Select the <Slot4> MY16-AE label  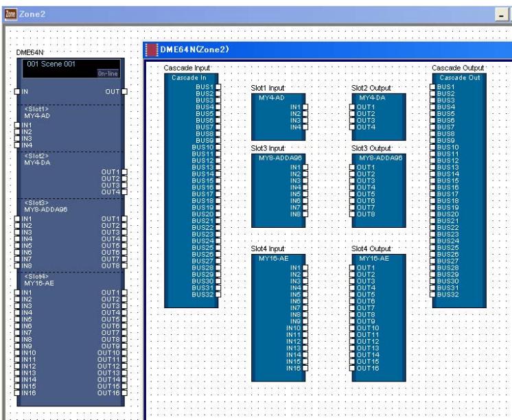pyautogui.click(x=39, y=280)
